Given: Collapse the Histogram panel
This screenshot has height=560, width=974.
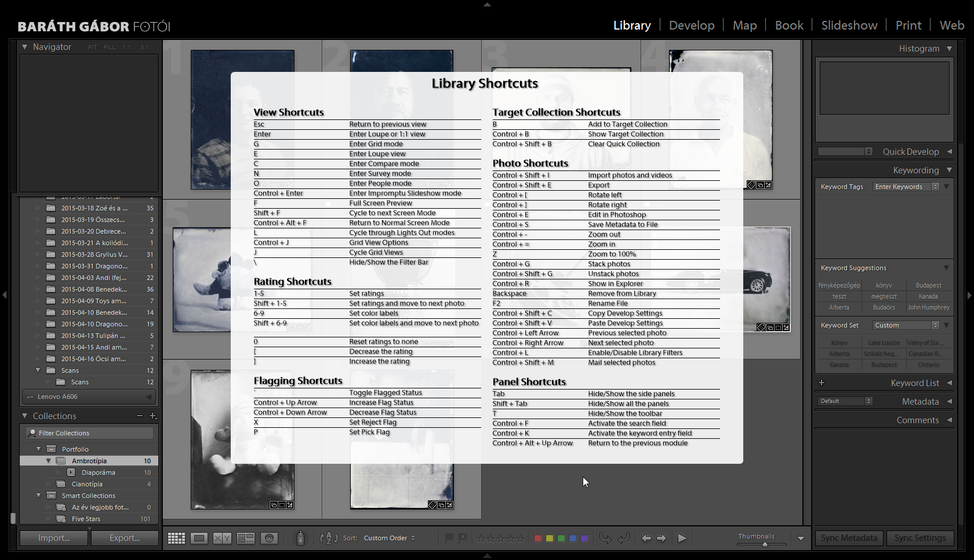Looking at the screenshot, I should pos(949,49).
